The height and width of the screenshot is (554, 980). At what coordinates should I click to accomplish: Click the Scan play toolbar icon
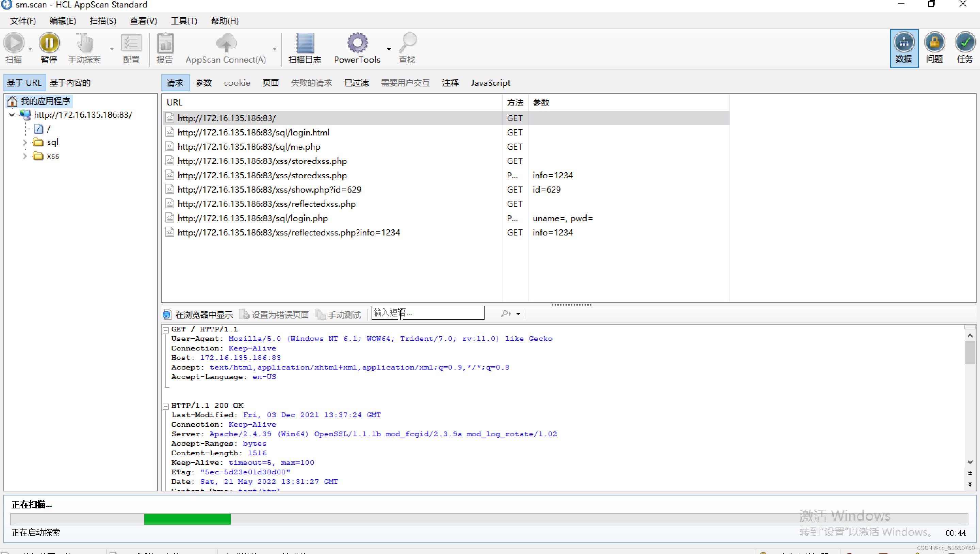pos(14,43)
